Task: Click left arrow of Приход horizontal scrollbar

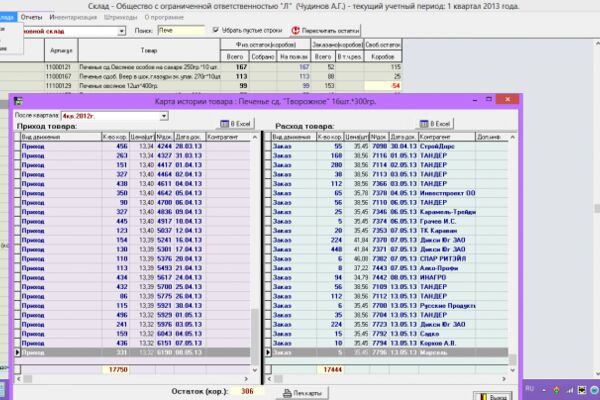Action: (x=18, y=379)
